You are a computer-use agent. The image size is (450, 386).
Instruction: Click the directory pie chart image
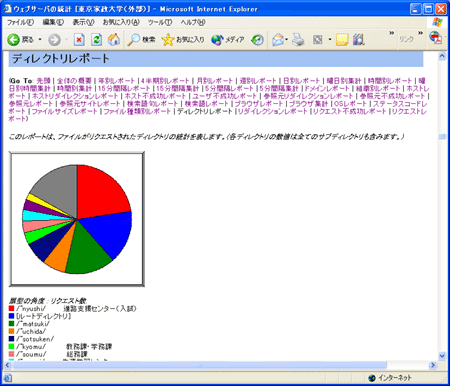click(x=77, y=219)
